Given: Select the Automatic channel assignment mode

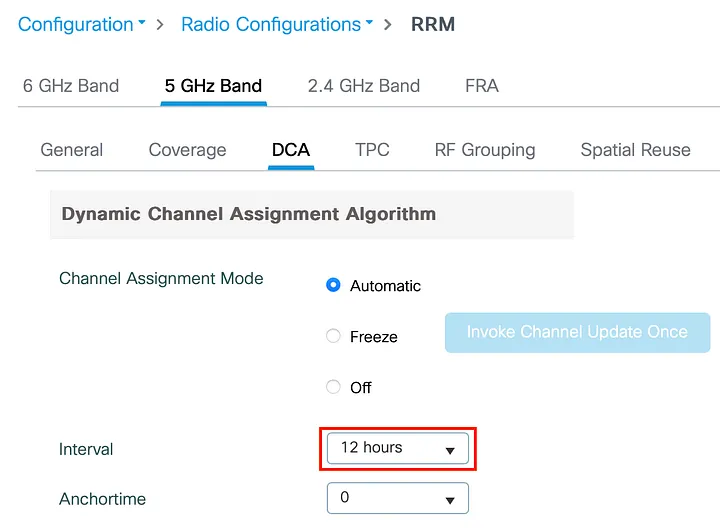Looking at the screenshot, I should (x=334, y=285).
